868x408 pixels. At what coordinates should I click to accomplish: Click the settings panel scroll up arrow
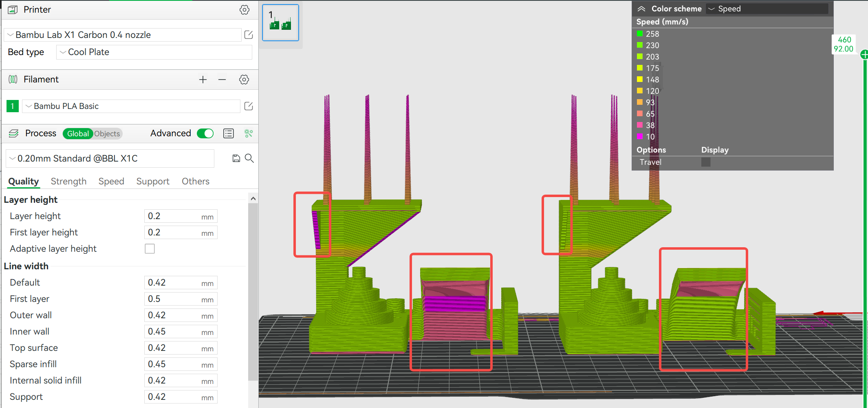[253, 198]
